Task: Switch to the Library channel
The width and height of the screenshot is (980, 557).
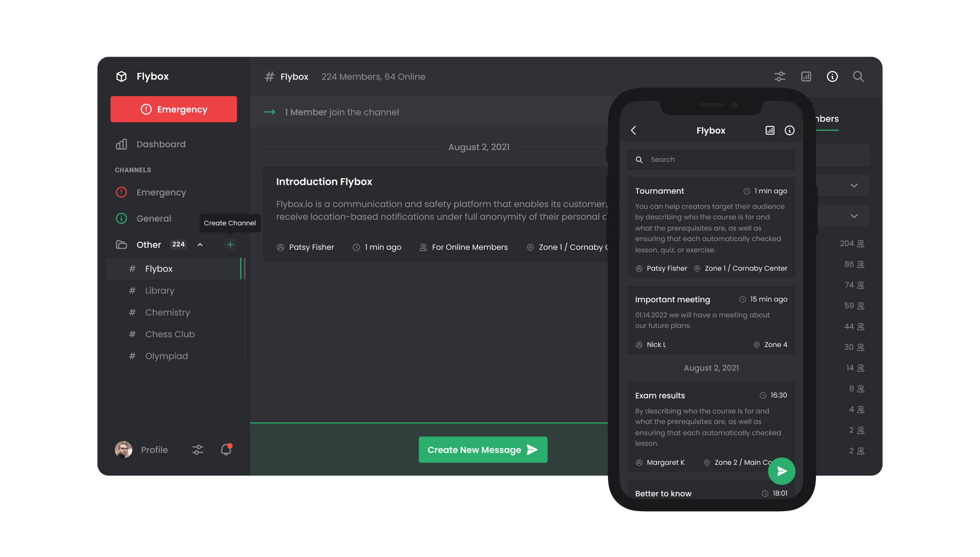Action: [159, 290]
